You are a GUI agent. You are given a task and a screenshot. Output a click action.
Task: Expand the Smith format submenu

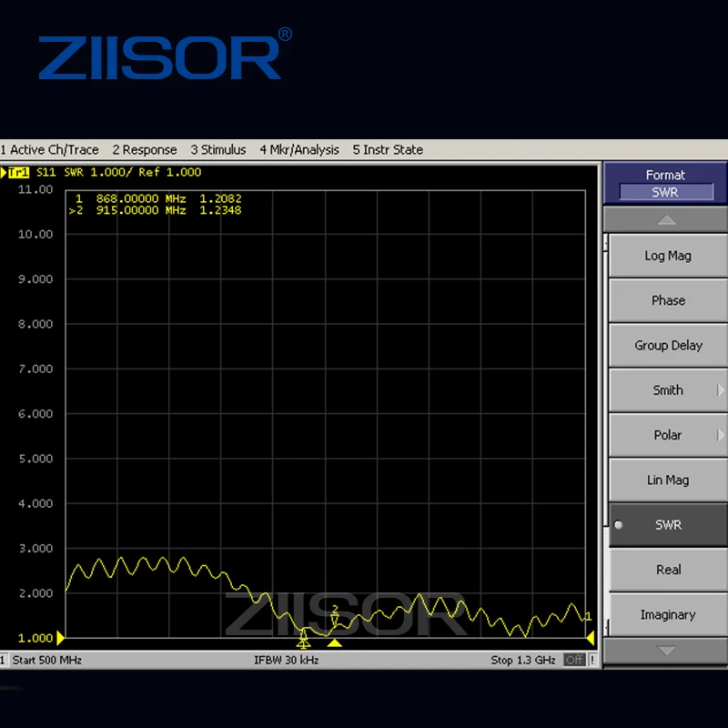point(668,390)
